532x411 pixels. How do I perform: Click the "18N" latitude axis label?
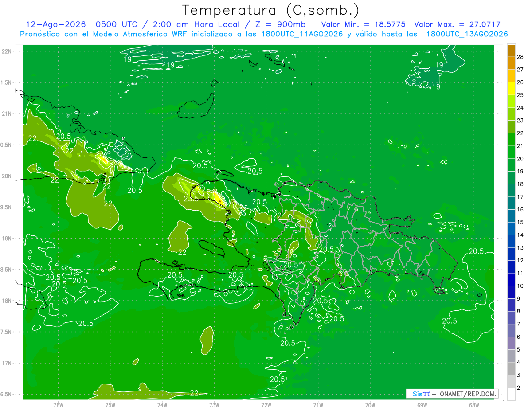tap(7, 301)
